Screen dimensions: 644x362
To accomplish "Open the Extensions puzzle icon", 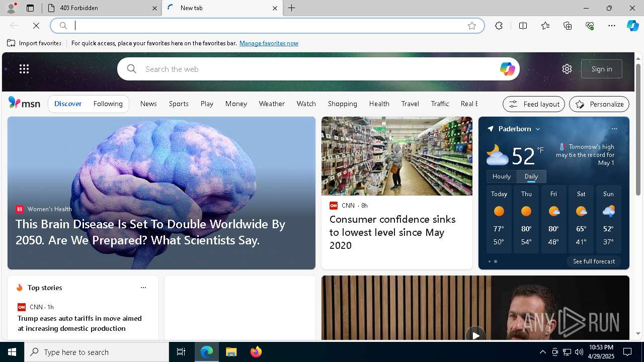I will coord(499,26).
